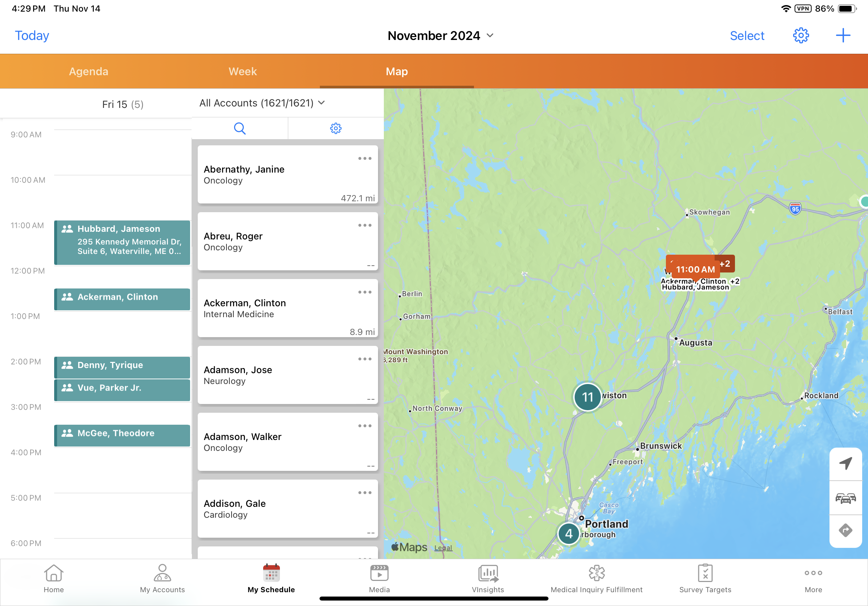Open Survey Targets in bottom bar

[x=705, y=579]
